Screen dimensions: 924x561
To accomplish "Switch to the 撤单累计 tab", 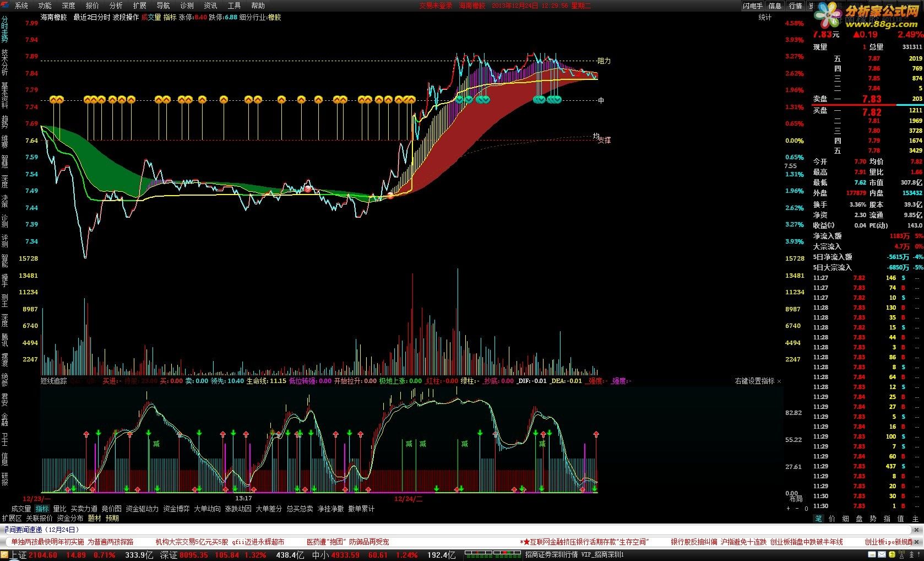I will (x=361, y=509).
